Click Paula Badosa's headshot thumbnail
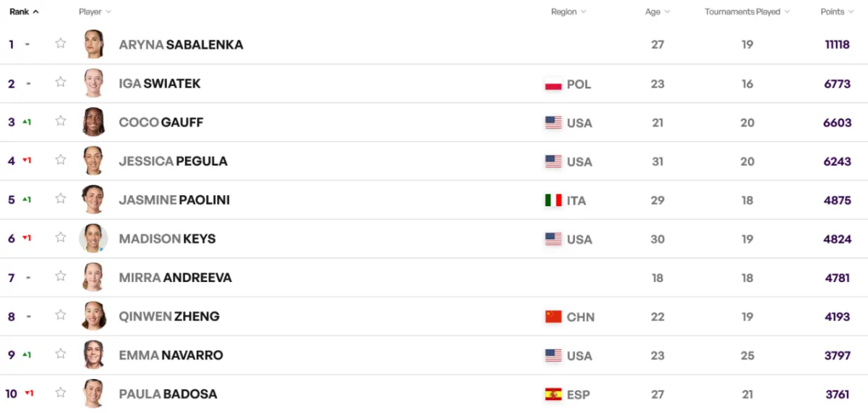The height and width of the screenshot is (413, 868). (x=93, y=393)
